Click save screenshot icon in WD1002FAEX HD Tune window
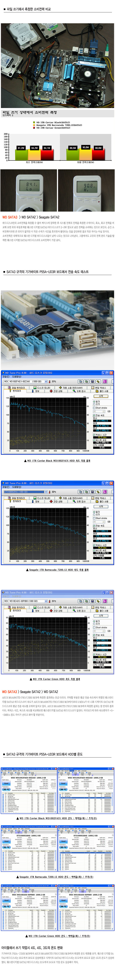Image resolution: width=115 pixels, height=980 pixels. tap(92, 381)
